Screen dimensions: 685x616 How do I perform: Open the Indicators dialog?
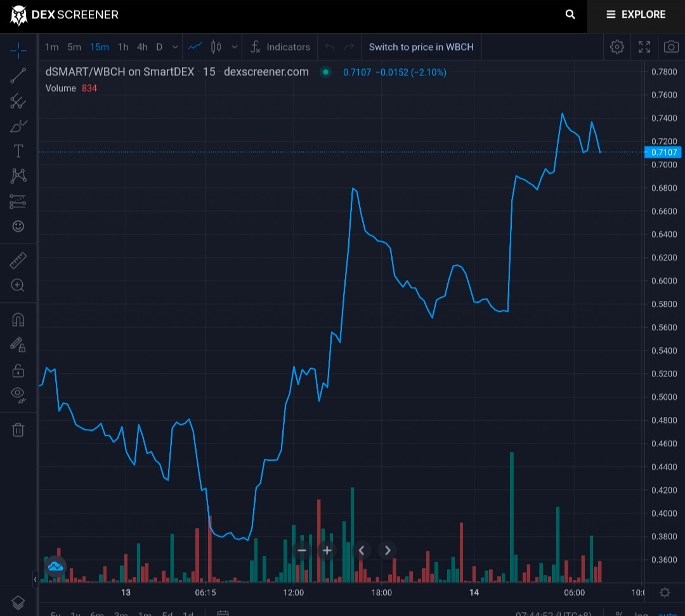[280, 47]
